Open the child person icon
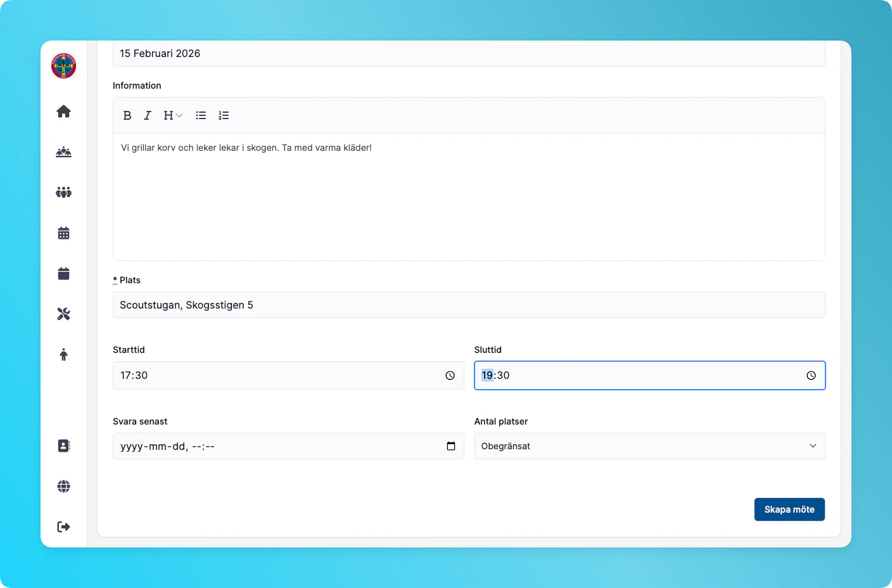Screen dimensions: 892x588 (64, 355)
